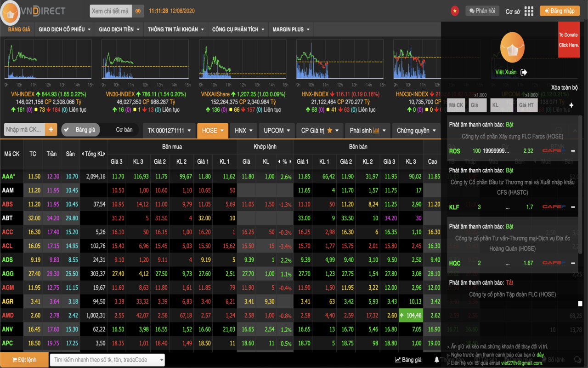Open the MARGIN PLUS menu

(291, 29)
